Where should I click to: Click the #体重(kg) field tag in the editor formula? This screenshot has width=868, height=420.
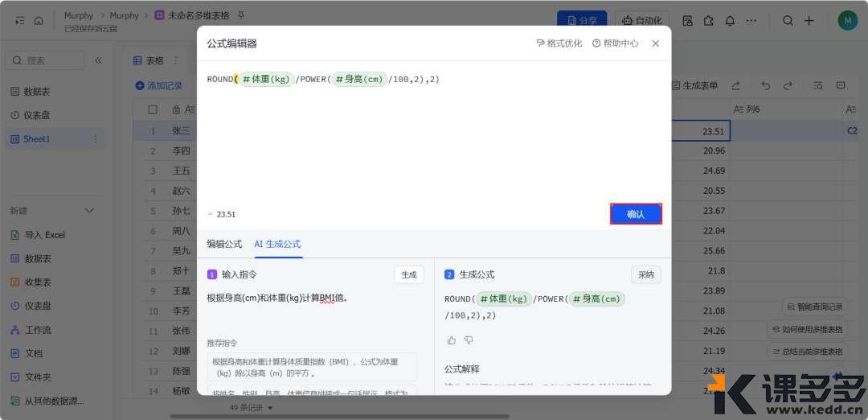click(266, 79)
